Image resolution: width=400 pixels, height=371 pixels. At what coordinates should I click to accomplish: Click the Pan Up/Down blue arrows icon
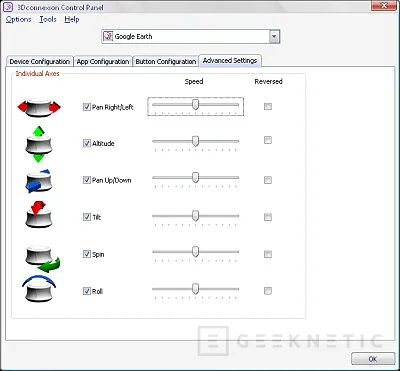tap(38, 181)
